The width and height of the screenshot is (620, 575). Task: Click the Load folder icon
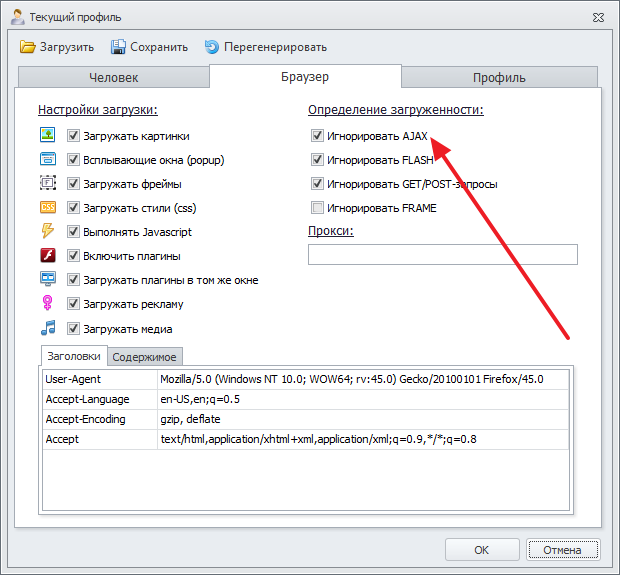(x=28, y=47)
